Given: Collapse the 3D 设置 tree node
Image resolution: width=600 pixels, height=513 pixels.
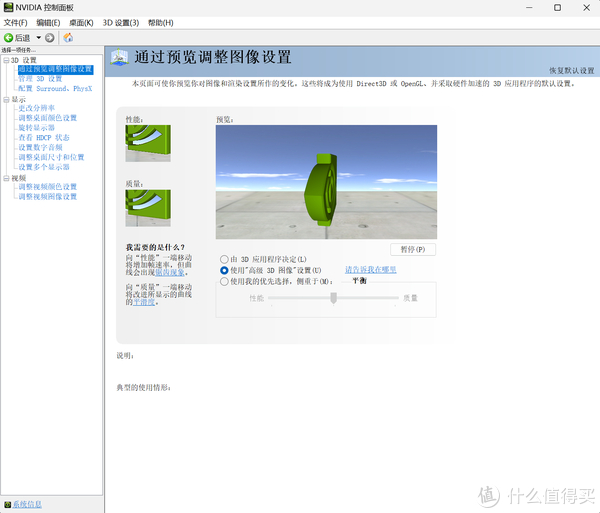Looking at the screenshot, I should pyautogui.click(x=6, y=60).
